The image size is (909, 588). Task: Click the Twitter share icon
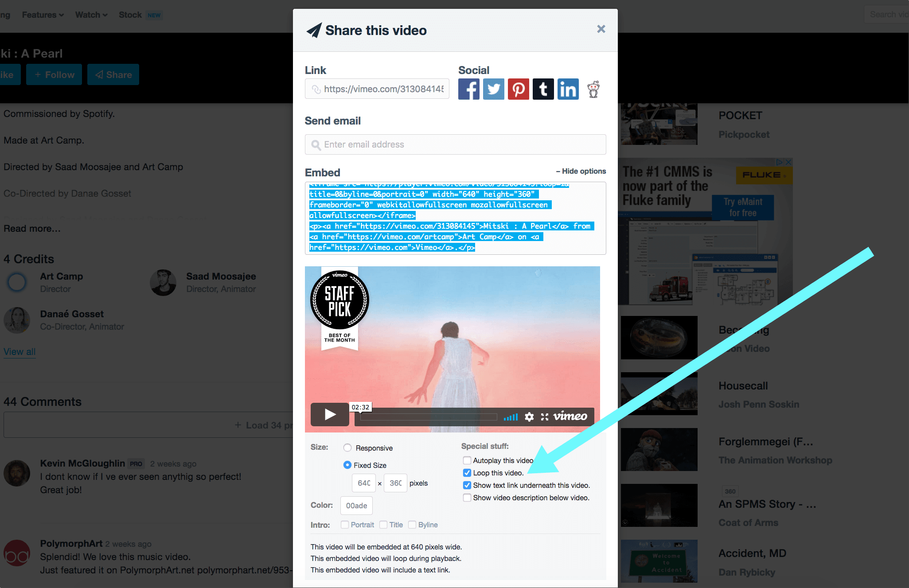click(x=493, y=89)
